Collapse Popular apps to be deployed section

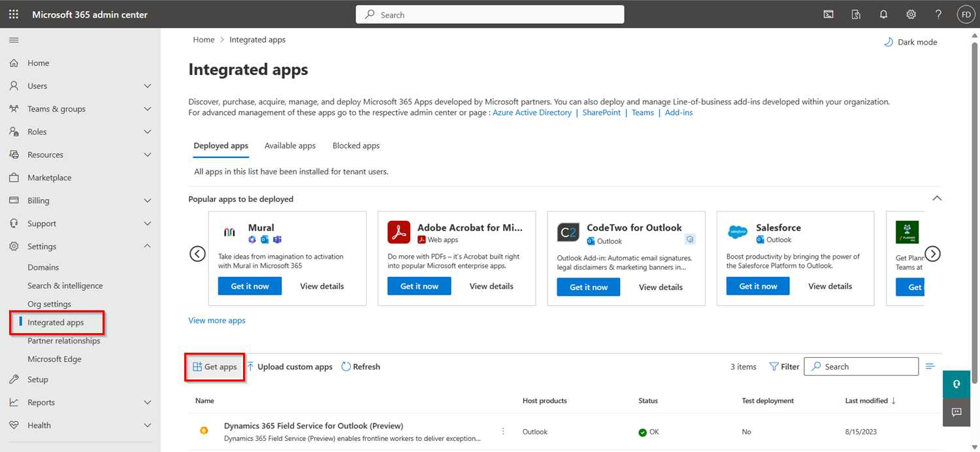(937, 199)
